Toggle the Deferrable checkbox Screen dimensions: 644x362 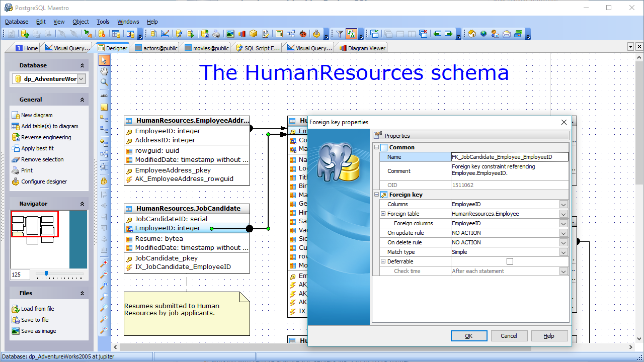click(x=510, y=261)
